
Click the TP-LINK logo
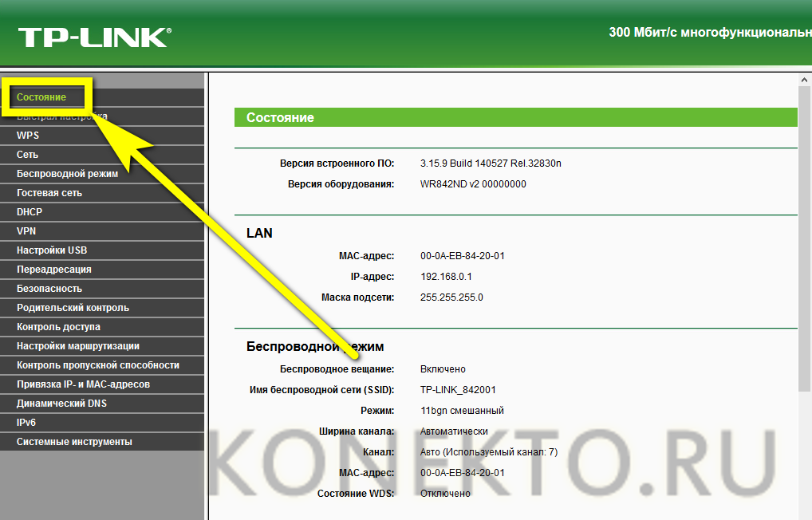pos(94,37)
